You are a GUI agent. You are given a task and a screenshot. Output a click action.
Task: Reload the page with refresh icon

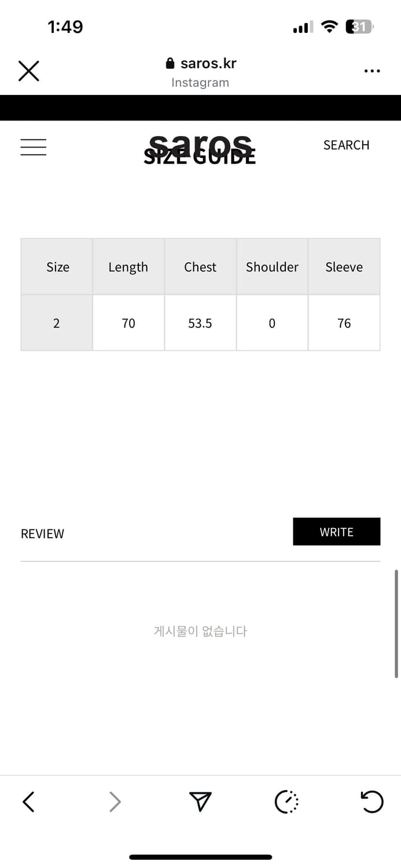[371, 801]
